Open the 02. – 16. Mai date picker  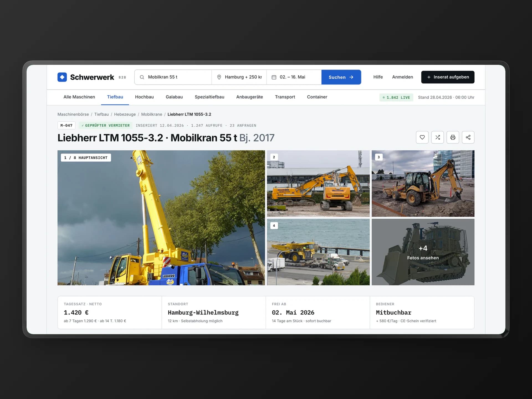[294, 77]
